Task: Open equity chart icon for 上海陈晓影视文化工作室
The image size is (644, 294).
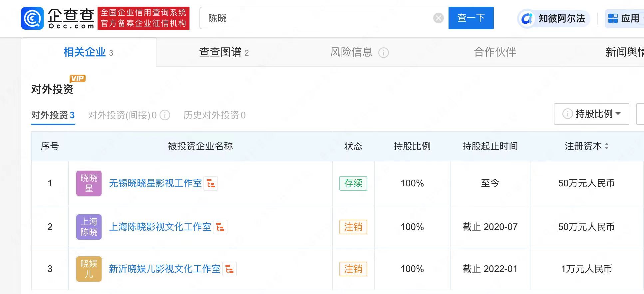Action: (x=220, y=227)
